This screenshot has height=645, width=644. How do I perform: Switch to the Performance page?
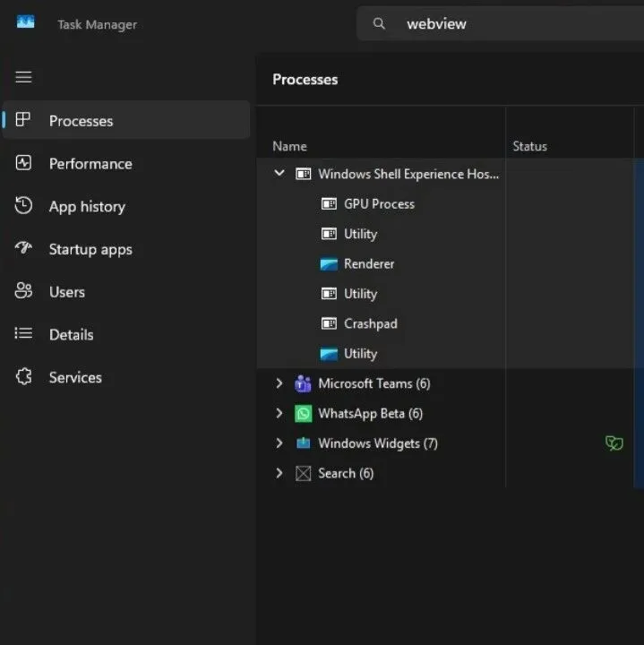(90, 164)
